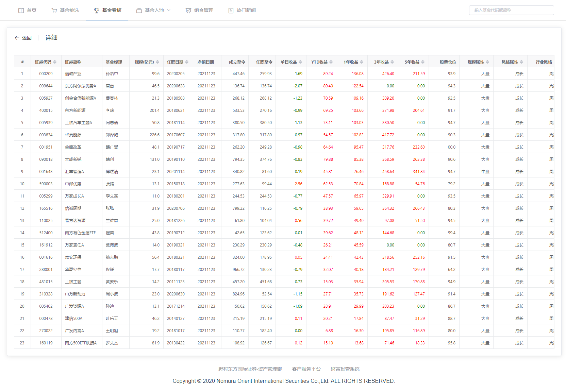Click fund name 万家成长A

point(74,196)
